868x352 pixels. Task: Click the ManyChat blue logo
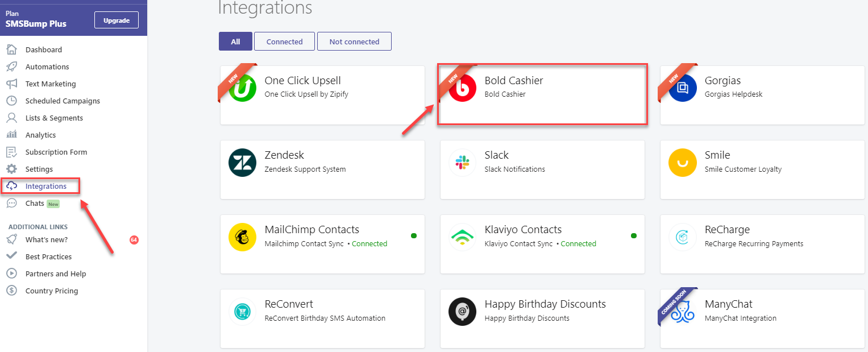683,312
